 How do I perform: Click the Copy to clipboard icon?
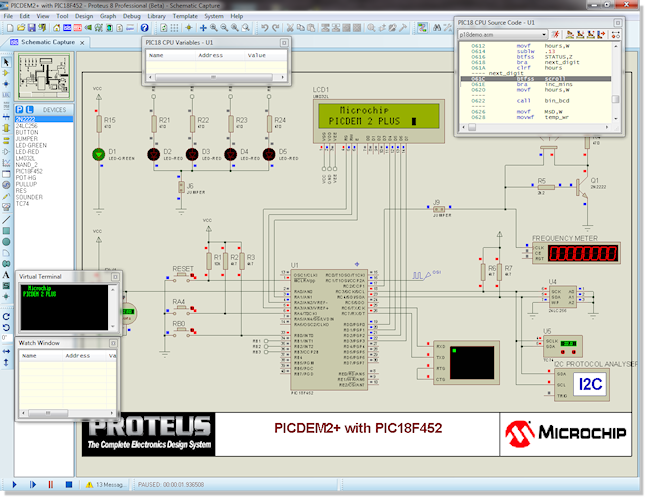(301, 28)
